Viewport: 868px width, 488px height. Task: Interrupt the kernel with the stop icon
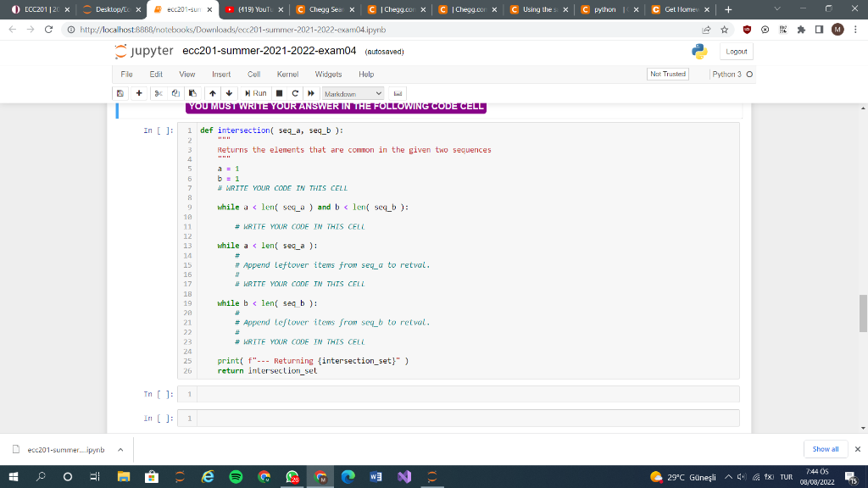tap(280, 93)
